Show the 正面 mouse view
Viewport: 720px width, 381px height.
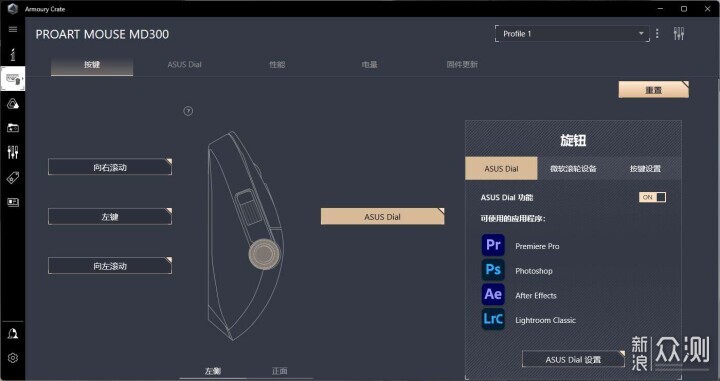(280, 371)
